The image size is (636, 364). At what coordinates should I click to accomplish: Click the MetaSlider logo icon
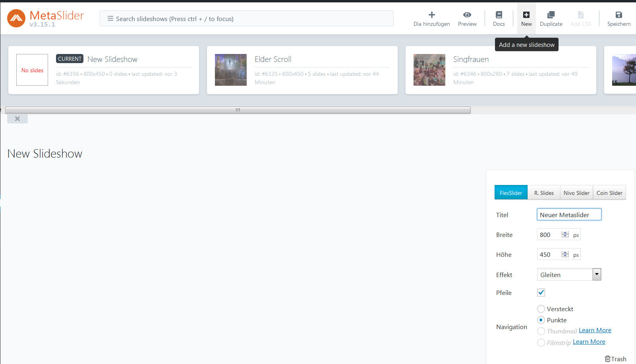16,18
